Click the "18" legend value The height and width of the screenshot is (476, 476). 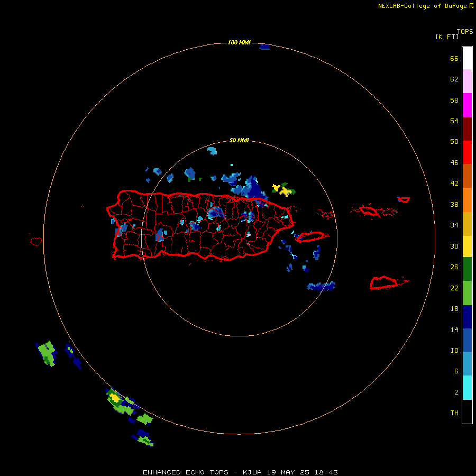click(x=454, y=309)
